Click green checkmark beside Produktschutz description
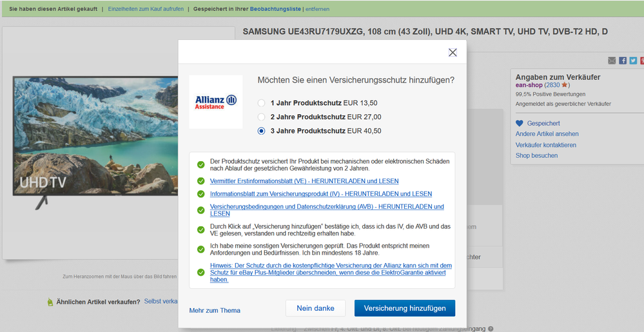This screenshot has height=332, width=644. click(201, 165)
